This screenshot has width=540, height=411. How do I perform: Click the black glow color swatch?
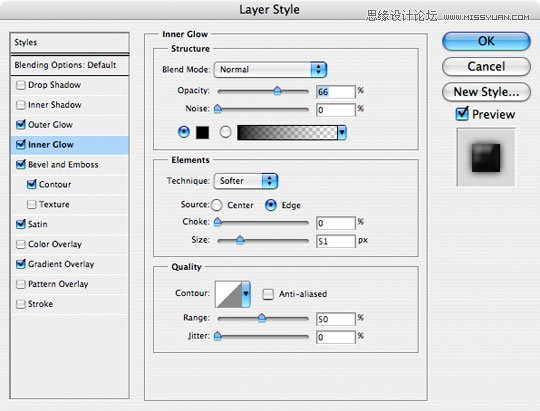(202, 132)
